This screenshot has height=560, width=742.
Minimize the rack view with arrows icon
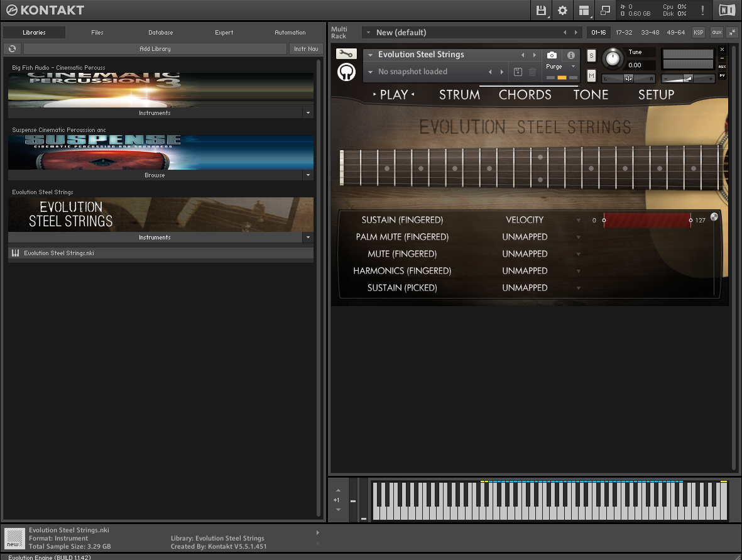(732, 32)
